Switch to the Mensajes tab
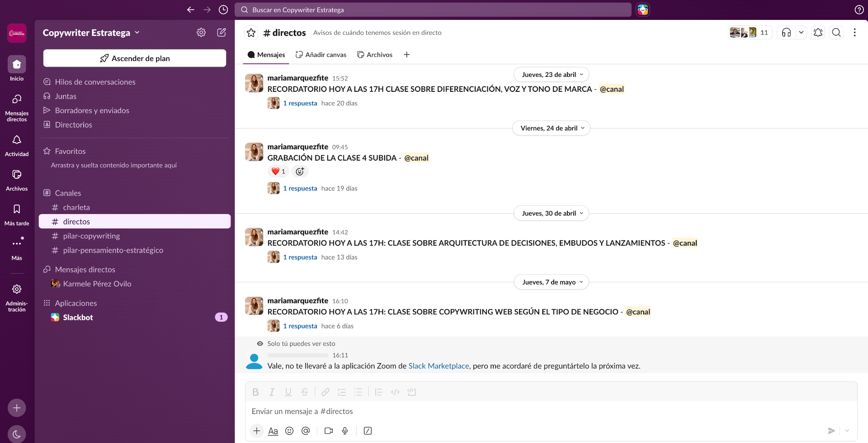Screen dimensions: 868x443 coord(266,55)
